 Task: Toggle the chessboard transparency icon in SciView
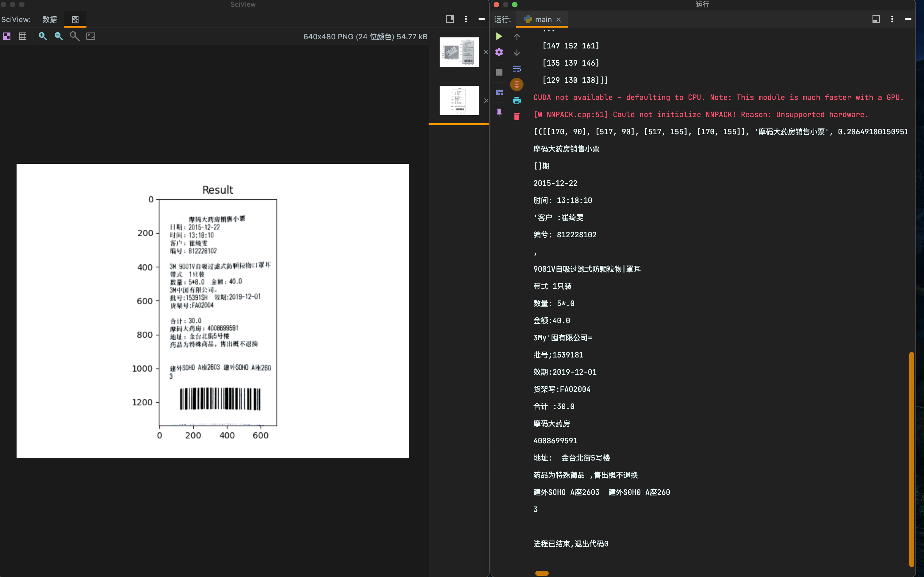7,36
